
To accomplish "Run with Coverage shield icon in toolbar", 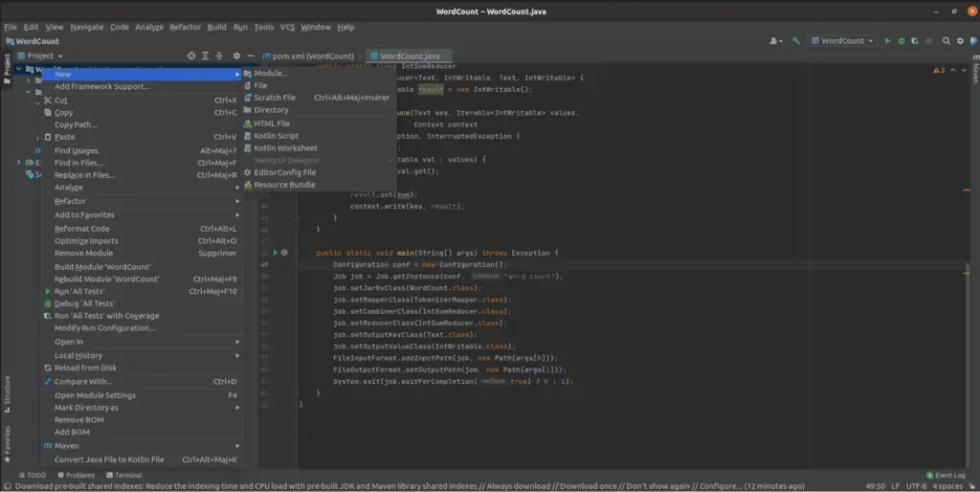I will tap(915, 40).
